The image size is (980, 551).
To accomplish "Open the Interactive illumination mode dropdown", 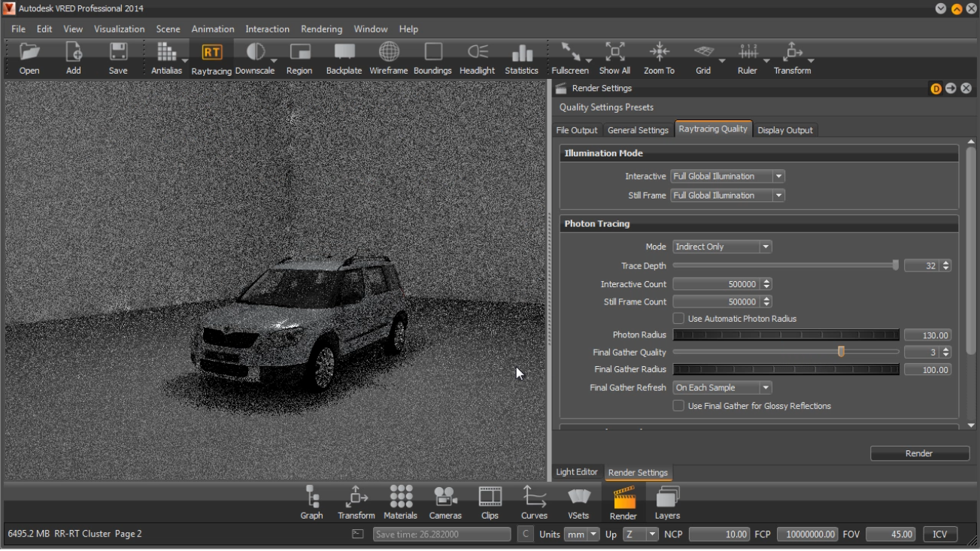I will [728, 177].
